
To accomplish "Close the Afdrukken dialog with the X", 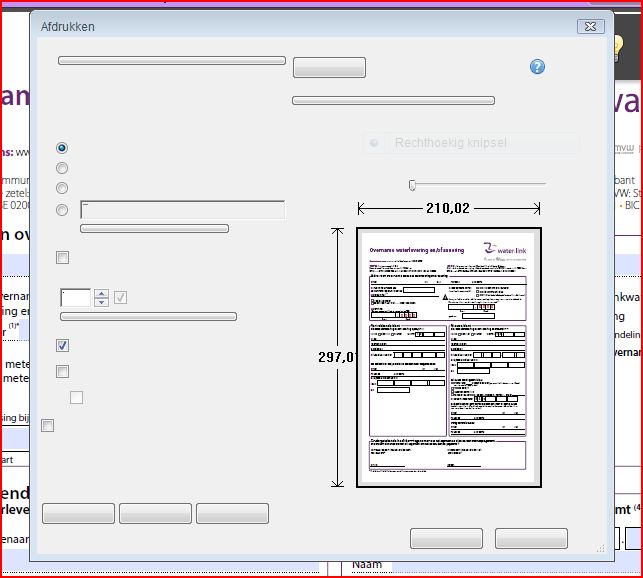I will point(591,27).
